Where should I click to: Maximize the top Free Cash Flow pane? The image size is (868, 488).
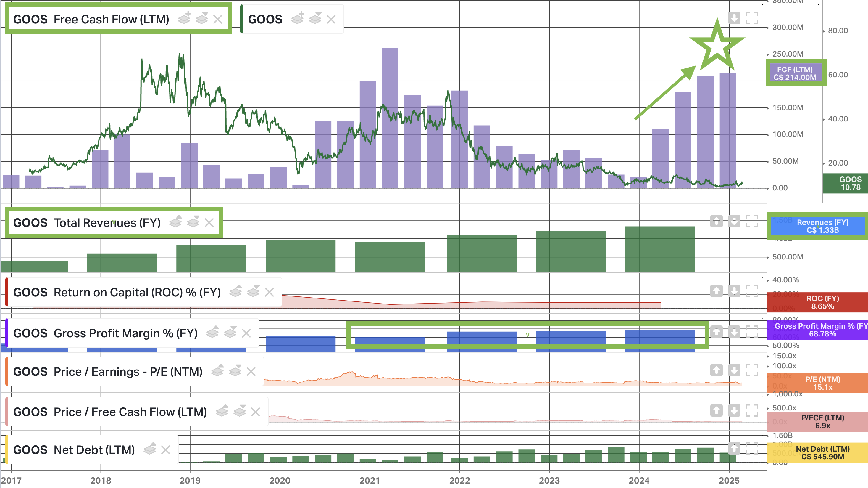pyautogui.click(x=752, y=18)
